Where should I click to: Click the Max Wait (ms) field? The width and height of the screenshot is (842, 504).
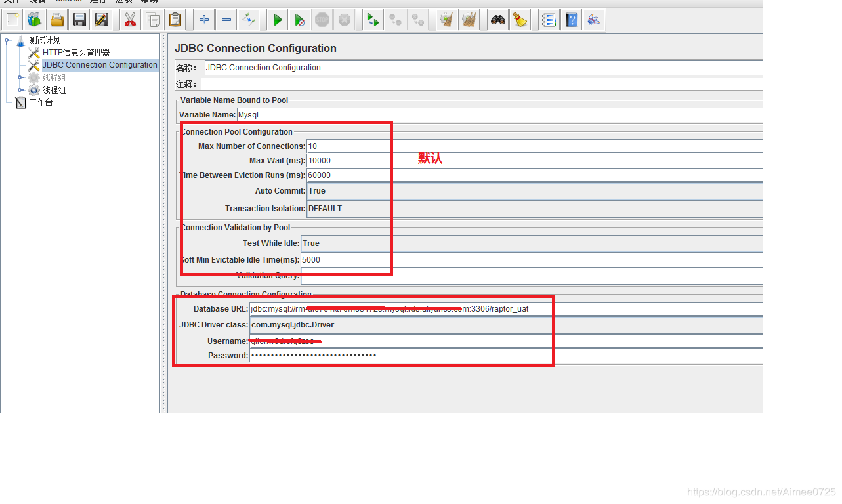tap(535, 161)
